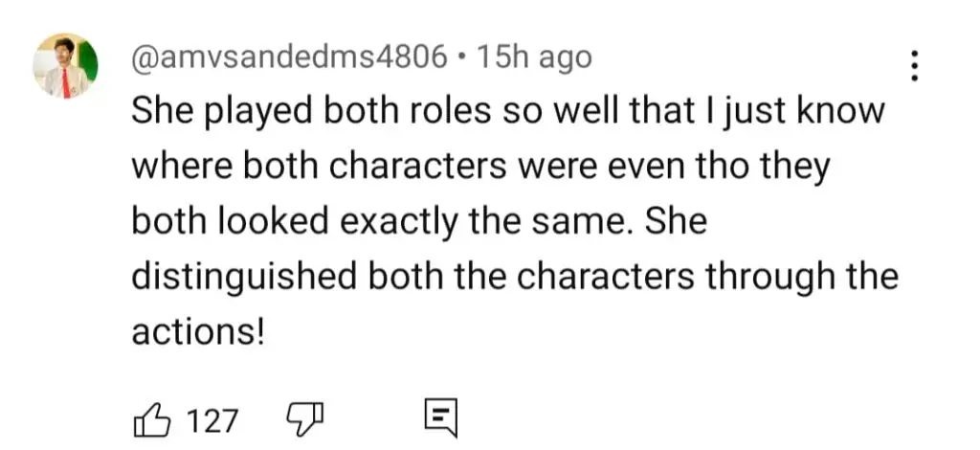Click the word 'actions!' ending the comment

(x=198, y=333)
